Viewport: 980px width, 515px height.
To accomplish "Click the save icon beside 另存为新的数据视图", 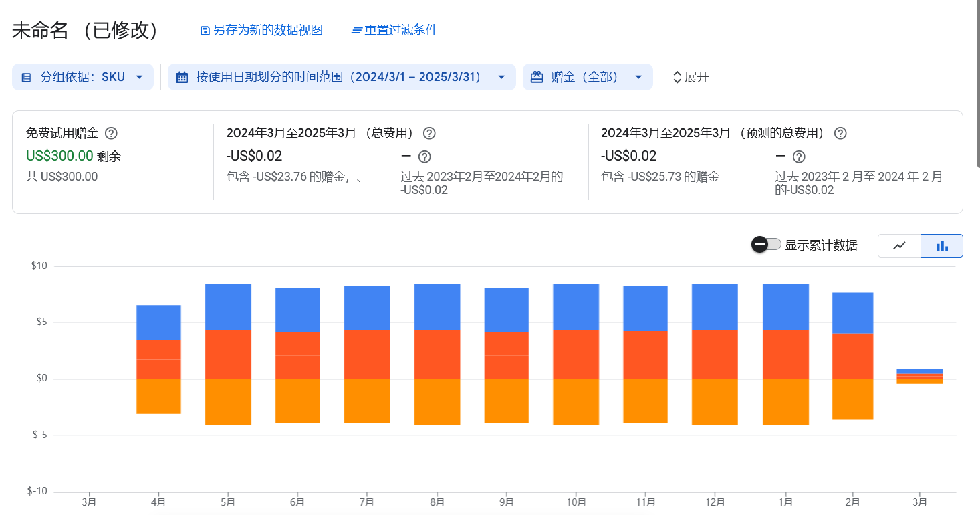I will pos(206,31).
